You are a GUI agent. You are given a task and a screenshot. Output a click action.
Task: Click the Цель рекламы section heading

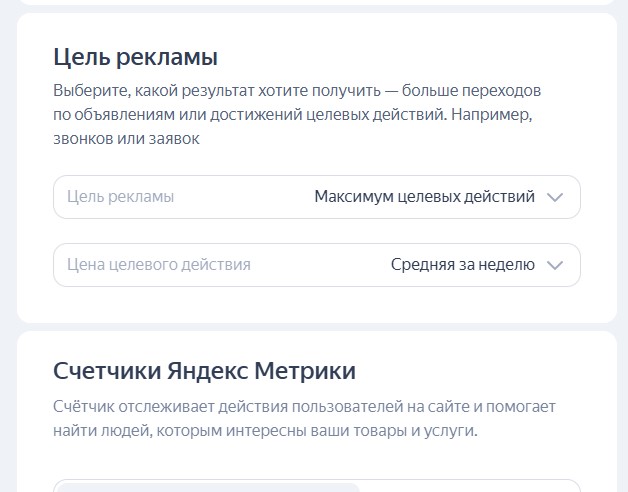coord(135,57)
